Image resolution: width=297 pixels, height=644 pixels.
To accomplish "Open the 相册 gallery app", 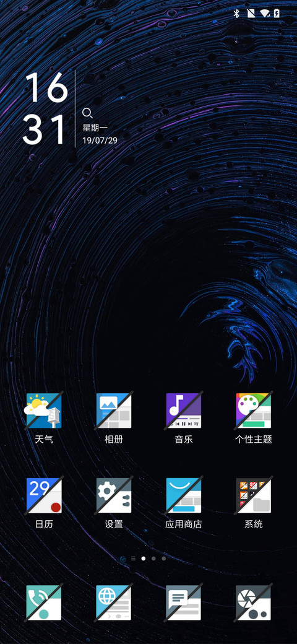I will [114, 411].
